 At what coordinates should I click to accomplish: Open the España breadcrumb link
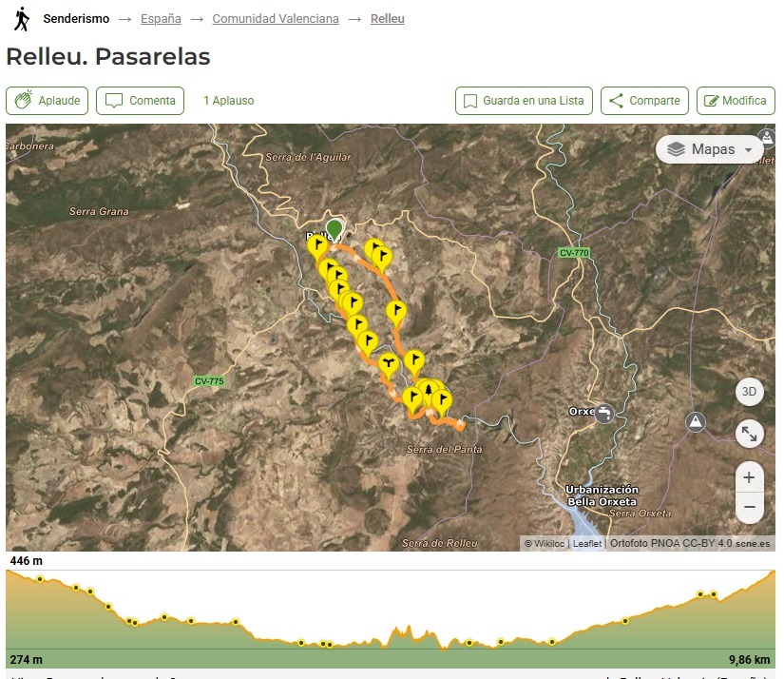click(x=161, y=19)
